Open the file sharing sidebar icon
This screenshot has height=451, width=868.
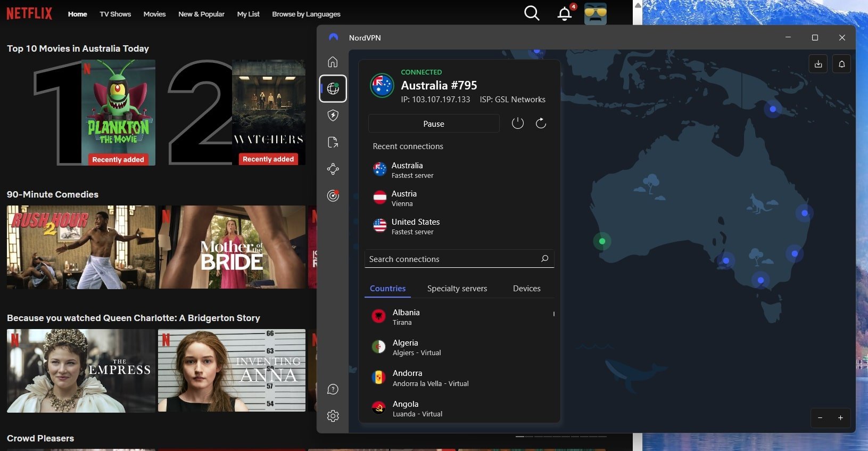(x=333, y=142)
